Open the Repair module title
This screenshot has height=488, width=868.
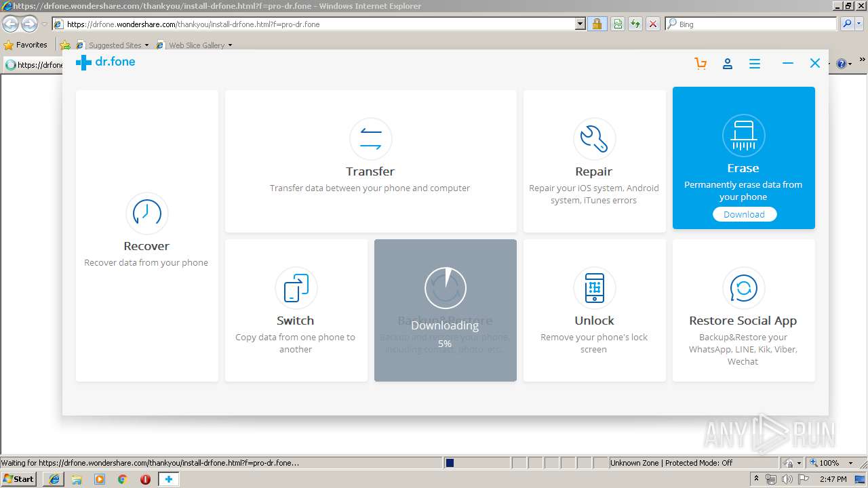594,171
